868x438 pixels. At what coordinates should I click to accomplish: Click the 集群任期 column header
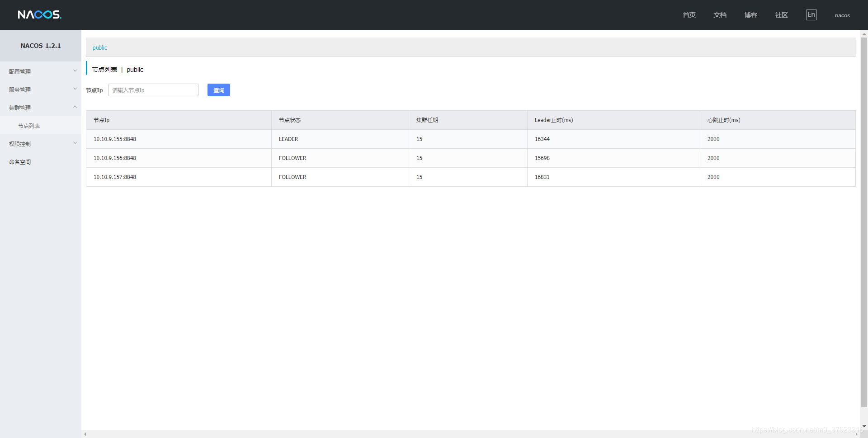(x=468, y=120)
